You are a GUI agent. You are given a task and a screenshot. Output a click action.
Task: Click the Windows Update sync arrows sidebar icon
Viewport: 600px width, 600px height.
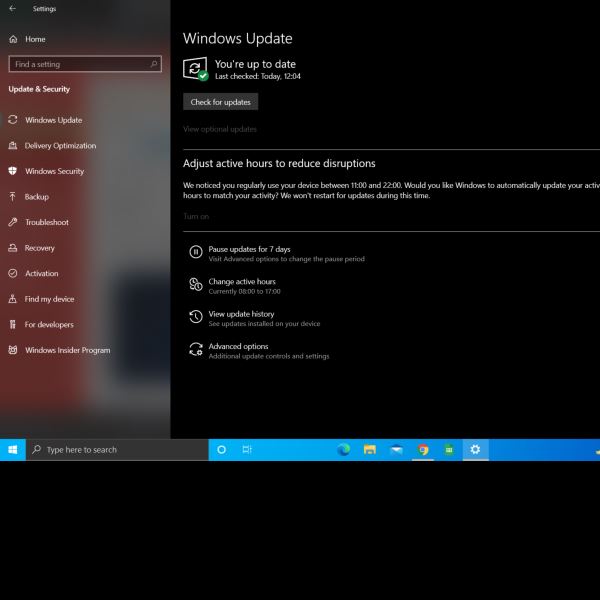pyautogui.click(x=13, y=120)
